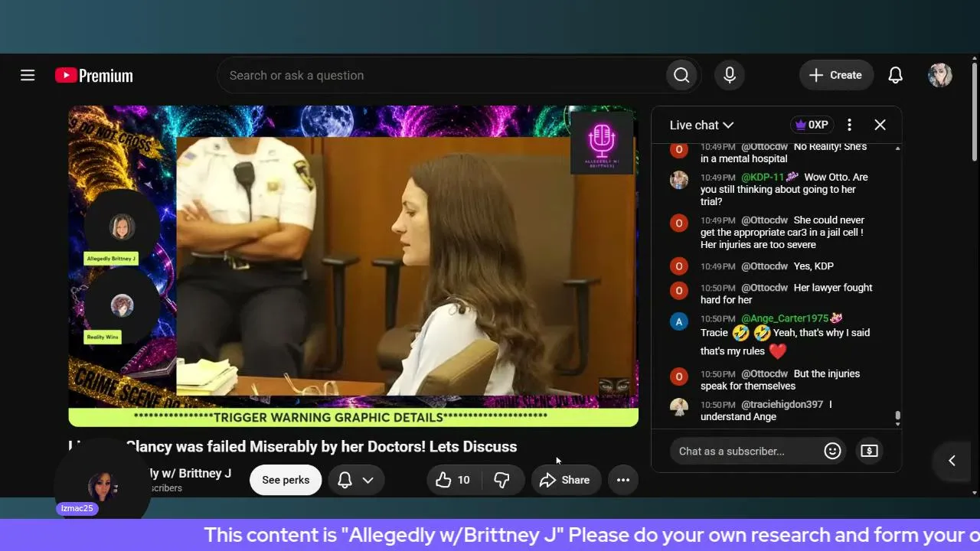Open live chat more options menu
The image size is (980, 551).
pyautogui.click(x=849, y=125)
